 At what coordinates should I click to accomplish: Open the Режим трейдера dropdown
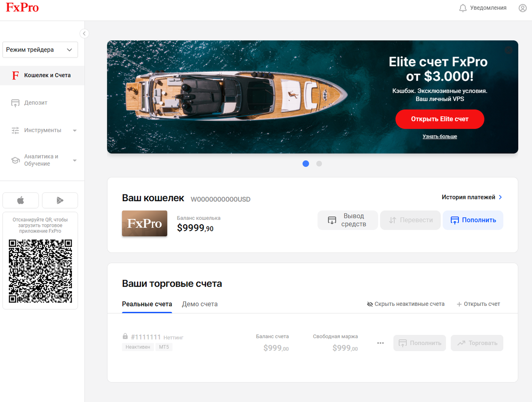pos(40,50)
